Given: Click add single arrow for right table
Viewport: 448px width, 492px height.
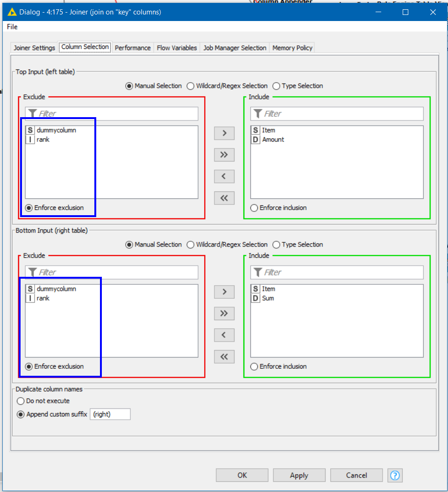Looking at the screenshot, I should point(224,292).
